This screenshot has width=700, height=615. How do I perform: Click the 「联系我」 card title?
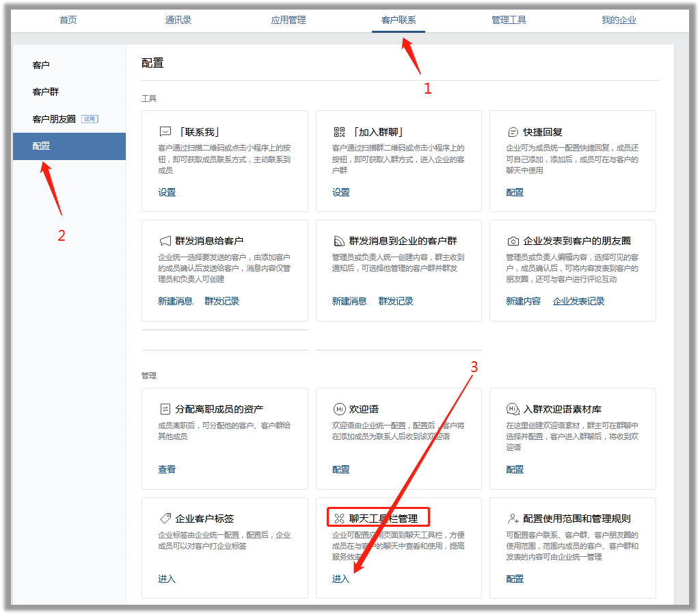click(x=199, y=132)
